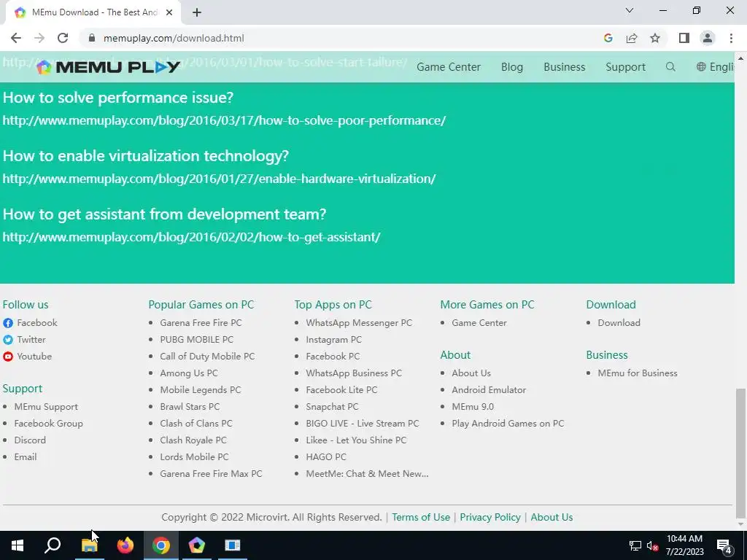Open the English language globe selector

click(x=715, y=67)
